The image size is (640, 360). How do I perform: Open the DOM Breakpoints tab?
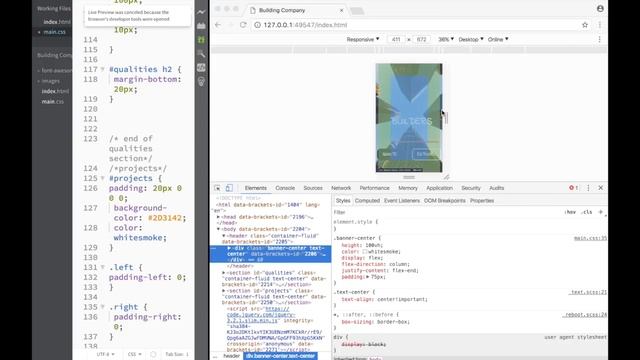pos(444,201)
